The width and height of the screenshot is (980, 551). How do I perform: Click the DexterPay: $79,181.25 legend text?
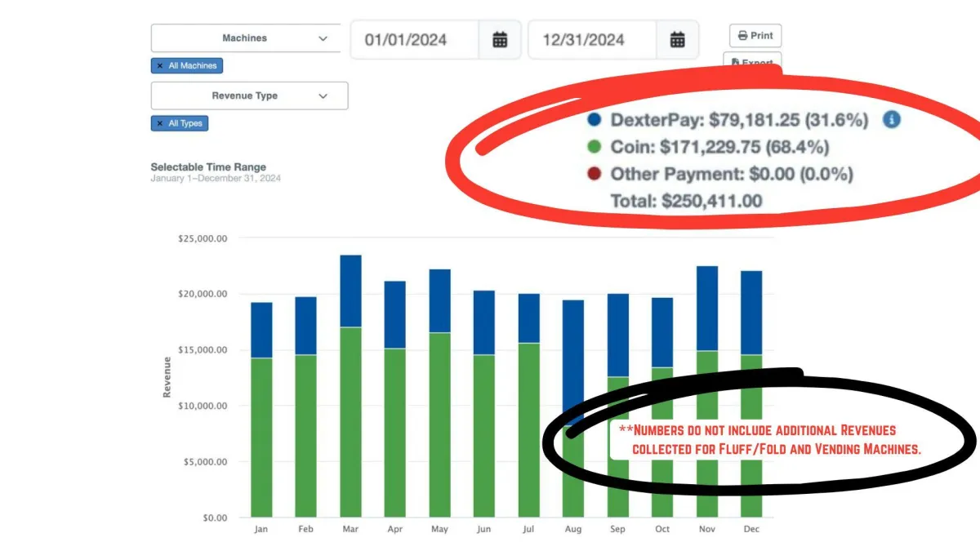[739, 120]
